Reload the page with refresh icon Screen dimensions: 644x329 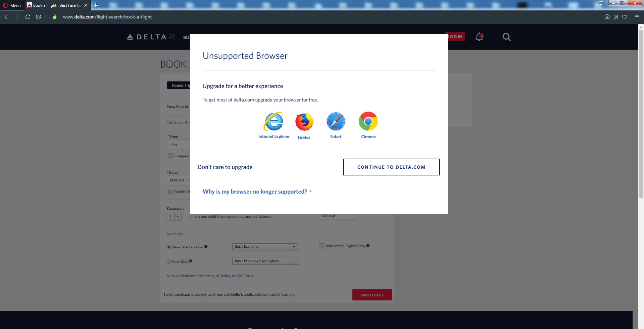(28, 17)
